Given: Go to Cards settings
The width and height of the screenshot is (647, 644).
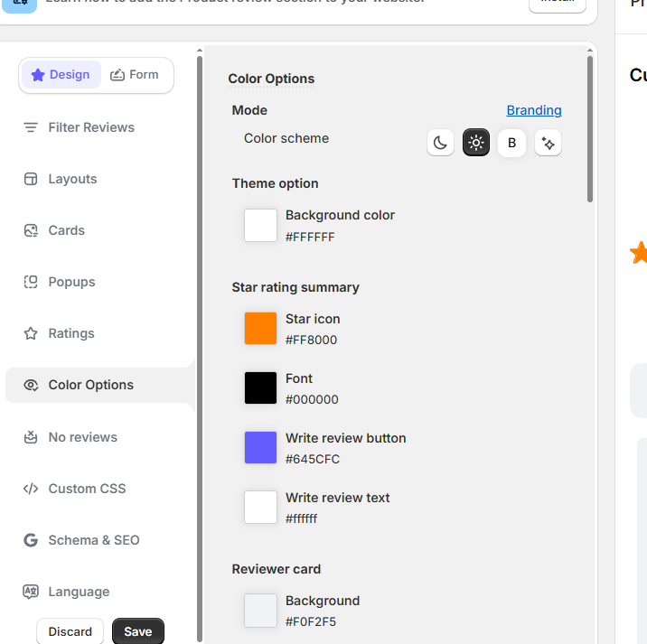Looking at the screenshot, I should click(x=66, y=230).
